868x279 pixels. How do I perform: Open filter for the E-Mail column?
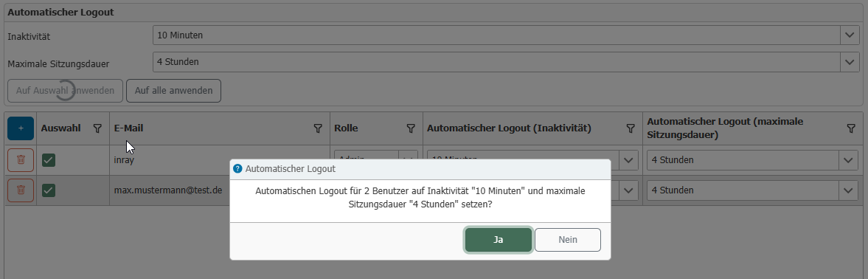(318, 128)
